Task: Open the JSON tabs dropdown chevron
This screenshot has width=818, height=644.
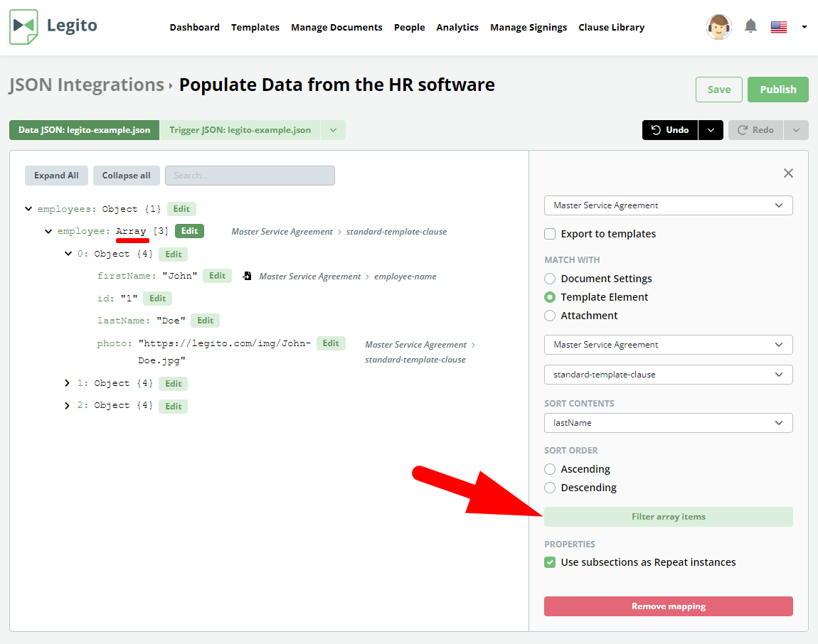Action: pyautogui.click(x=333, y=130)
